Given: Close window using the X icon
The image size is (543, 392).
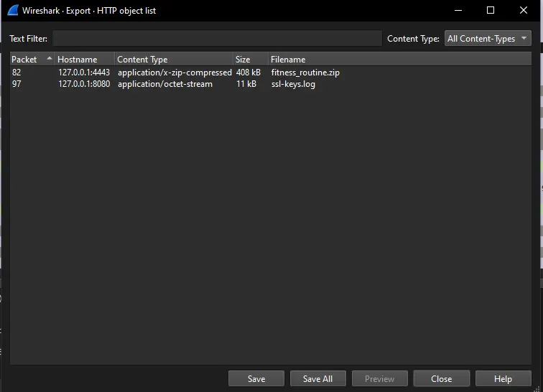Looking at the screenshot, I should click(524, 10).
